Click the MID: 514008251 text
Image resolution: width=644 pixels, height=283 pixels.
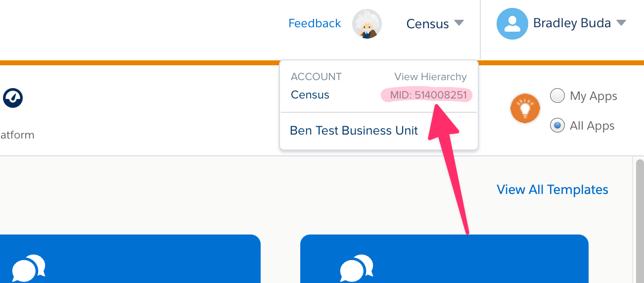(x=428, y=94)
